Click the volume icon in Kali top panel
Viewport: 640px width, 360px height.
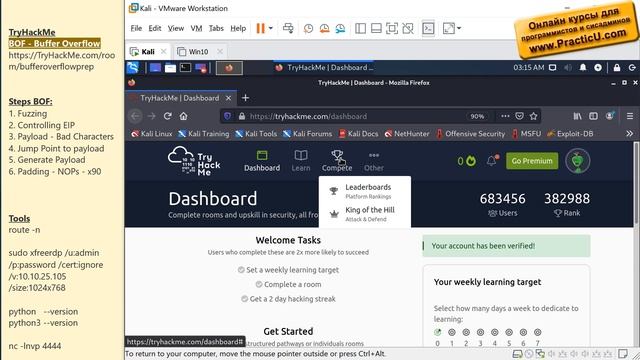click(568, 67)
